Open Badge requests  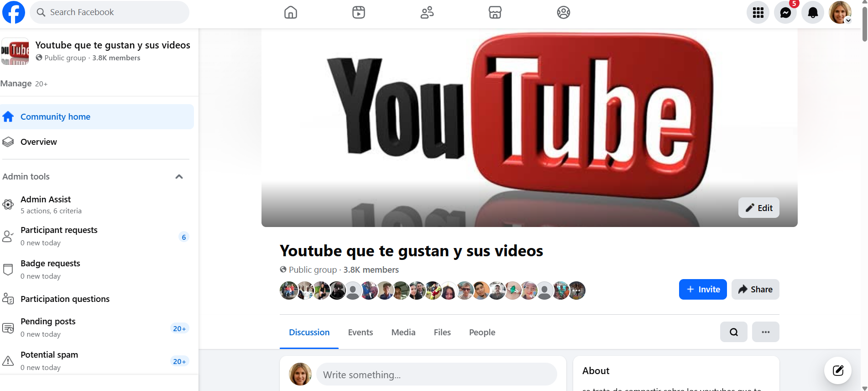point(97,269)
